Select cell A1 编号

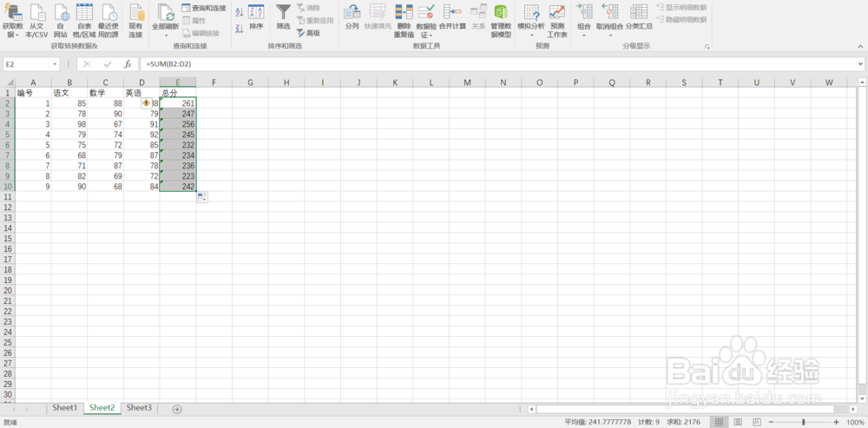pos(33,93)
